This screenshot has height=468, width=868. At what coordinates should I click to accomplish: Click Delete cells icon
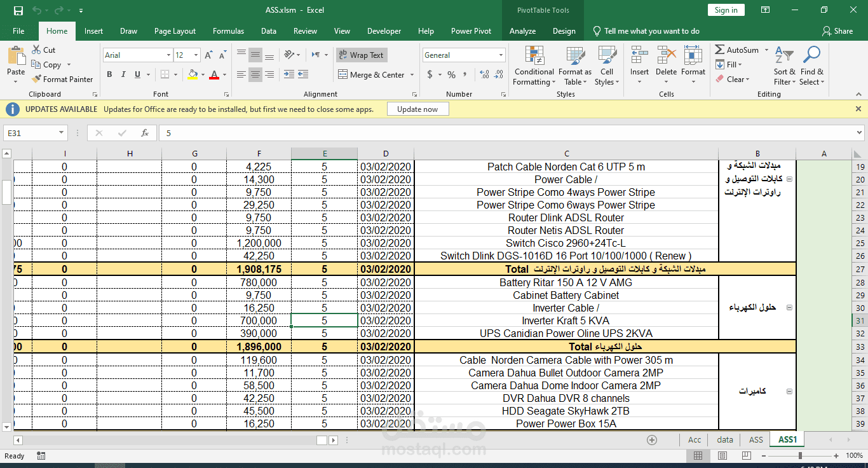[666, 55]
